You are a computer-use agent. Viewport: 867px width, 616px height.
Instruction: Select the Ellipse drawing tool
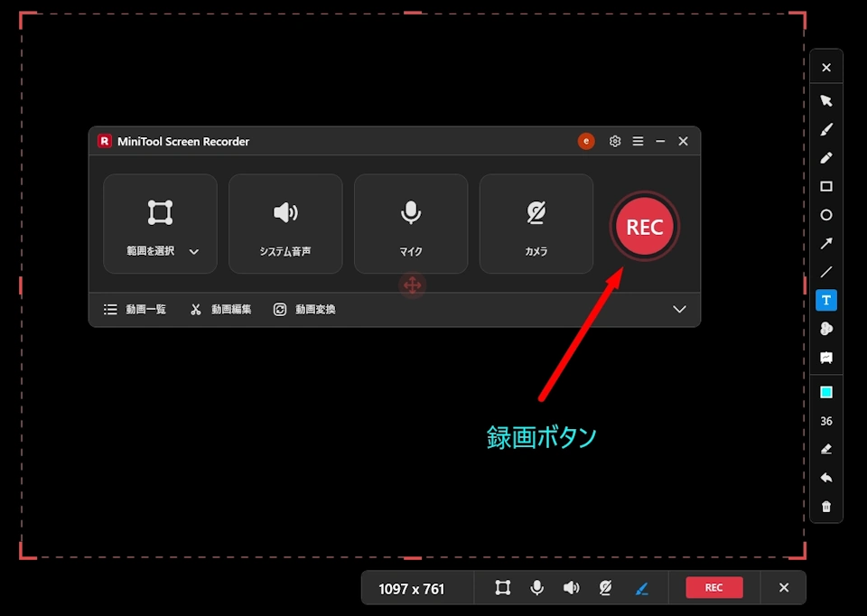826,215
